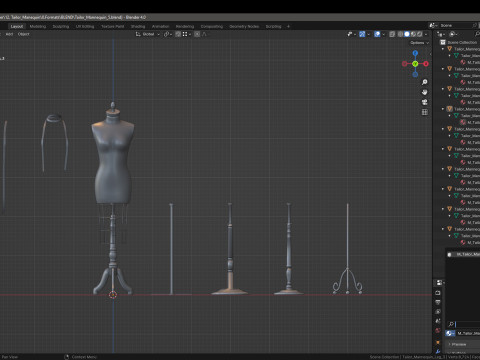Switch to the UV Editing workspace tab
The width and height of the screenshot is (480, 360).
pyautogui.click(x=85, y=26)
